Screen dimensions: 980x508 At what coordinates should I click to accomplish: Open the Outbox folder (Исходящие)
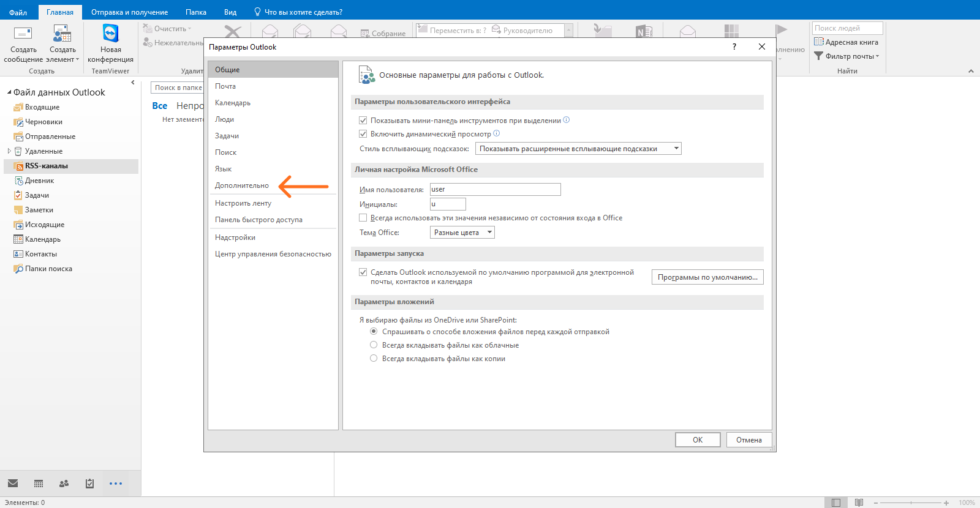(45, 225)
